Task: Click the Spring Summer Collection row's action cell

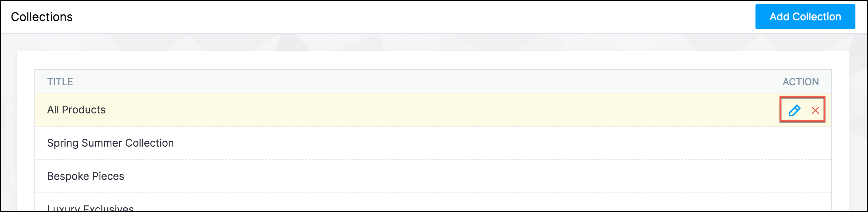Action: point(801,143)
